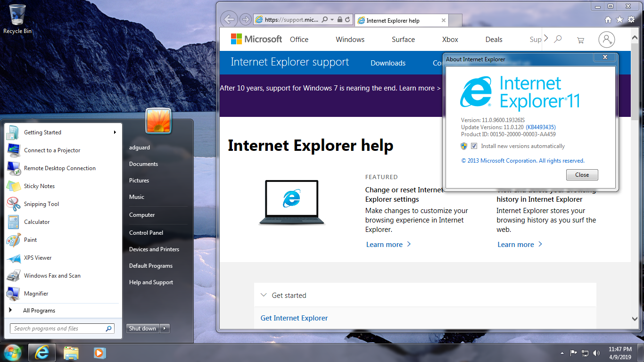
Task: Toggle Install new versions automatically checkbox
Action: (474, 146)
